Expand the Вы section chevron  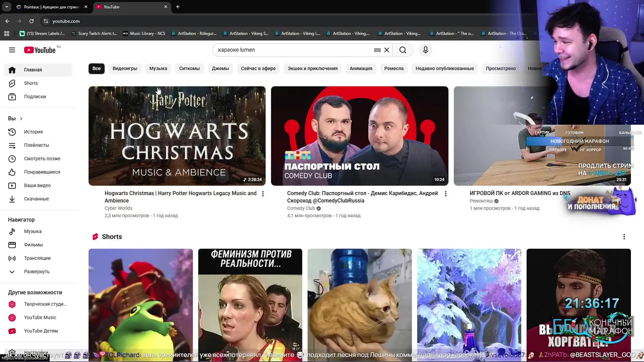[x=21, y=119]
